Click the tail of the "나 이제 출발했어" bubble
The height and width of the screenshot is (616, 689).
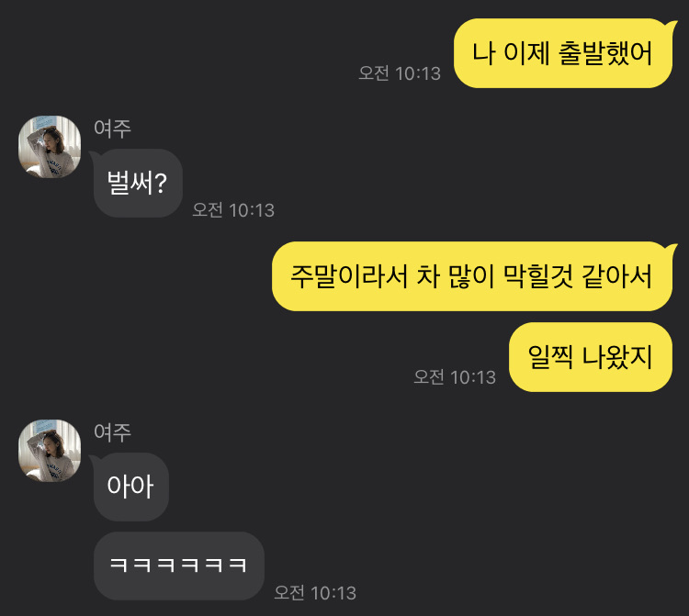(672, 25)
